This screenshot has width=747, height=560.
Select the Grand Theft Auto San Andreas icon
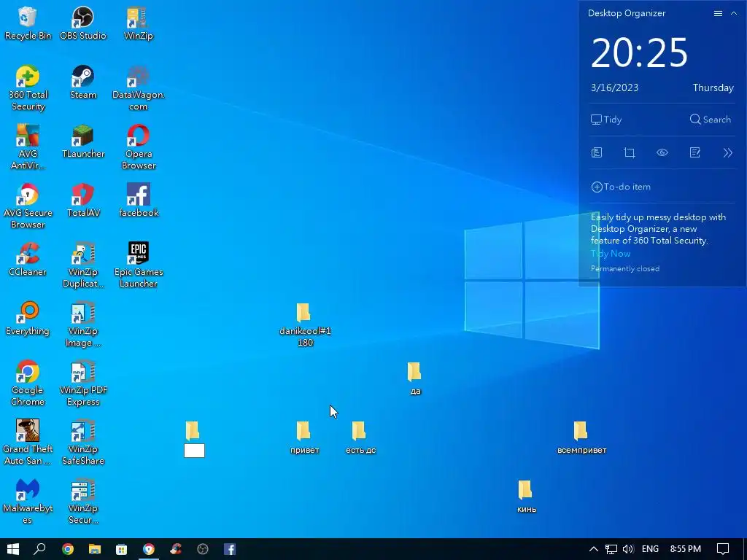pyautogui.click(x=28, y=443)
